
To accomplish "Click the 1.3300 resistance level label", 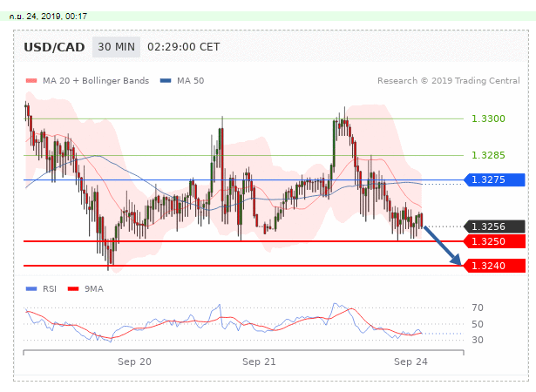I will point(488,118).
